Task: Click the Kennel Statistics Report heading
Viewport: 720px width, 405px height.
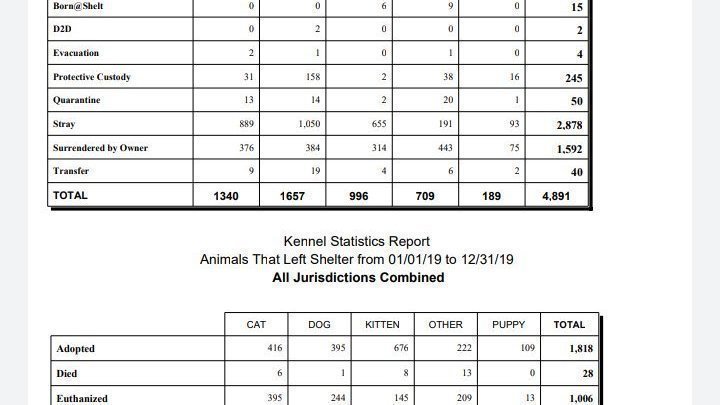Action: pos(356,241)
